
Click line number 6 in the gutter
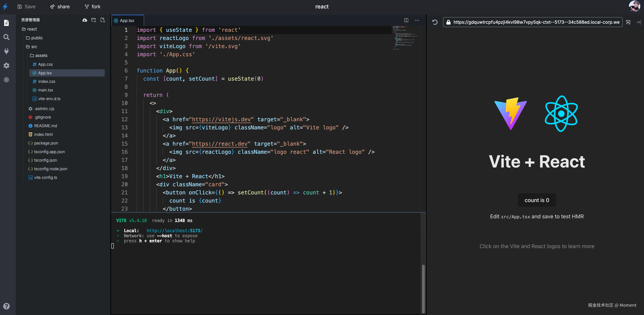[x=126, y=70]
